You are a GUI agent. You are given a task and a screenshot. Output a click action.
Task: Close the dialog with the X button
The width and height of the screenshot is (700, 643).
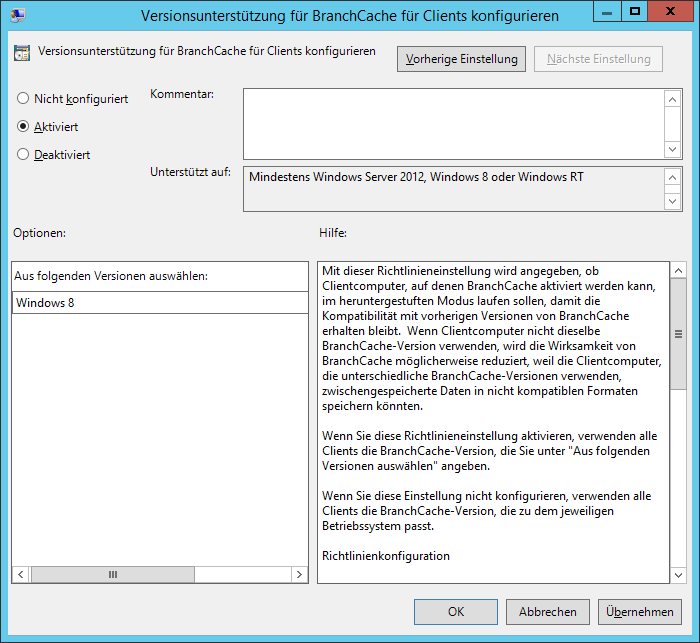click(x=670, y=12)
